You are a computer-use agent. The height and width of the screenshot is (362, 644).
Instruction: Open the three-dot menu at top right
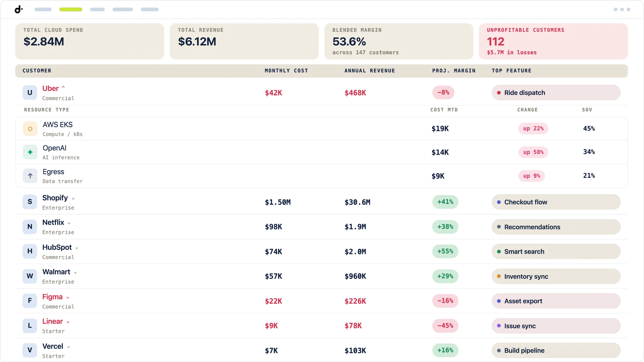tap(622, 9)
